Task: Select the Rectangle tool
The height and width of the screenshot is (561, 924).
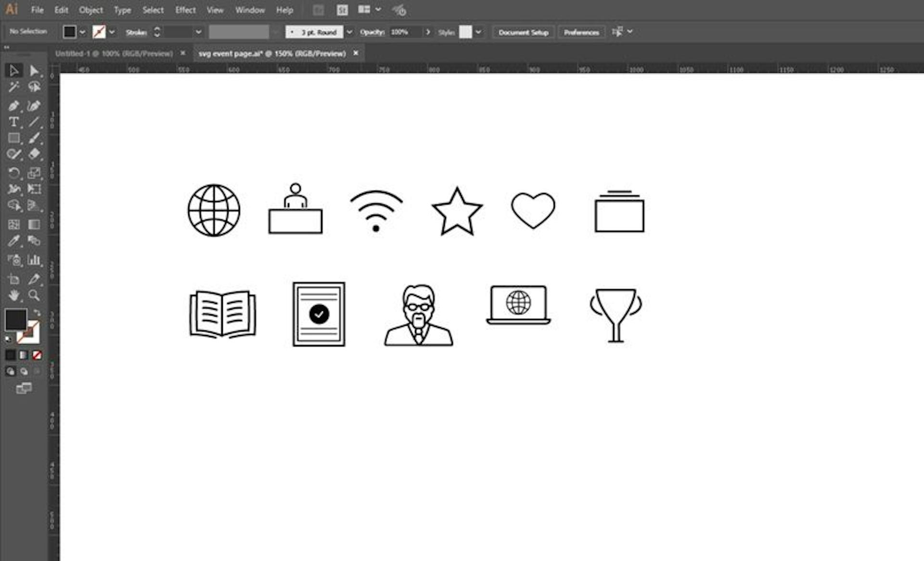Action: pyautogui.click(x=14, y=139)
